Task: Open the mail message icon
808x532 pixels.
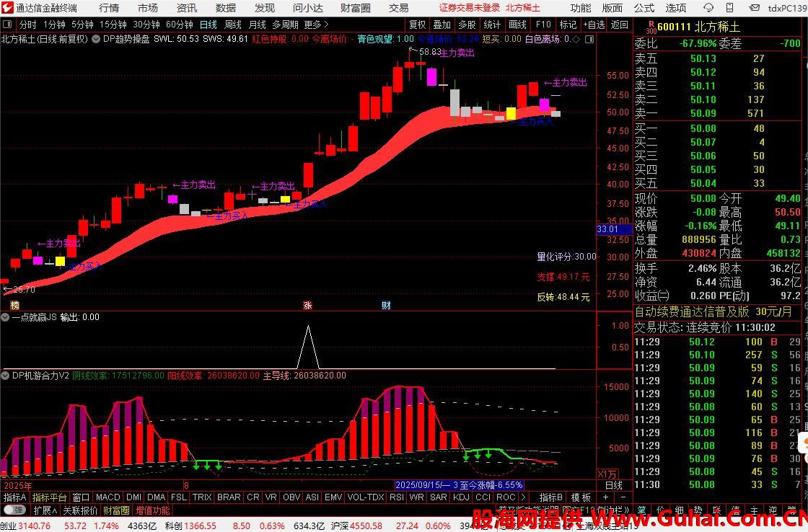Action: tap(755, 8)
